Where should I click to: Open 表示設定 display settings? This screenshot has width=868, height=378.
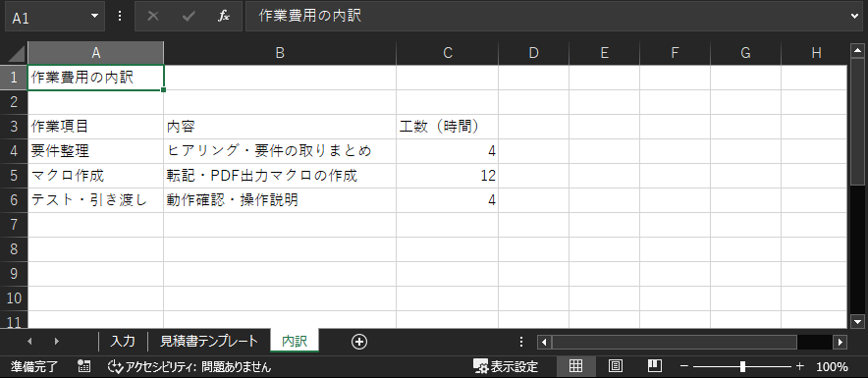pyautogui.click(x=506, y=366)
